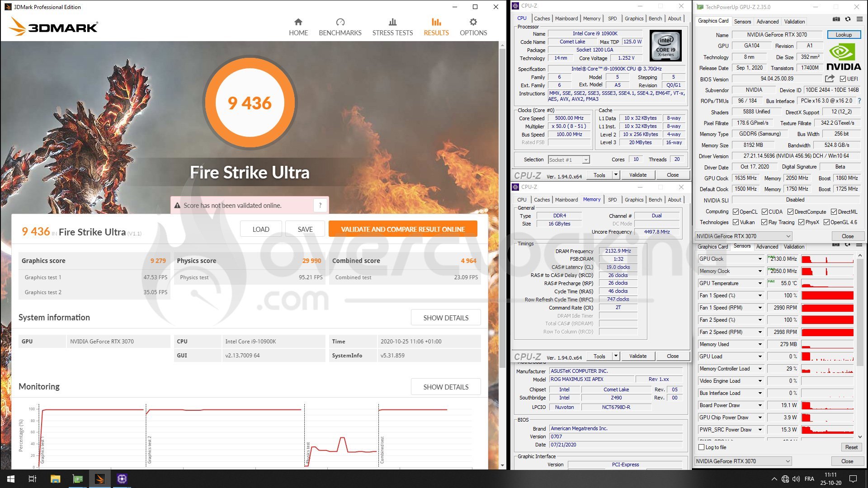Open Task View on the taskbar
868x488 pixels.
(33, 479)
